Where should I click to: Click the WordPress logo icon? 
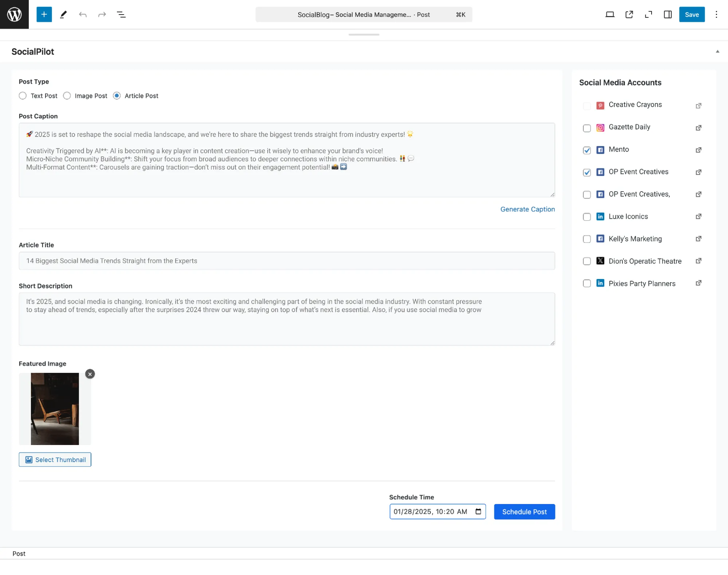(x=14, y=15)
